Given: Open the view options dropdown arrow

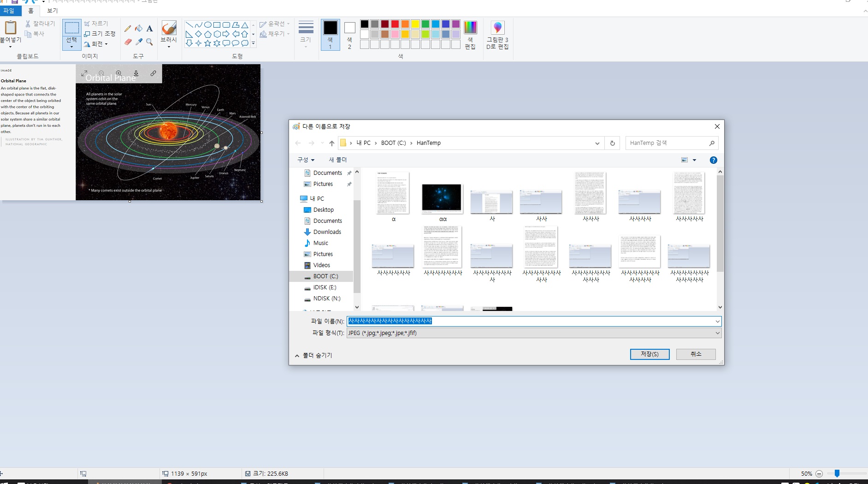Looking at the screenshot, I should [695, 160].
